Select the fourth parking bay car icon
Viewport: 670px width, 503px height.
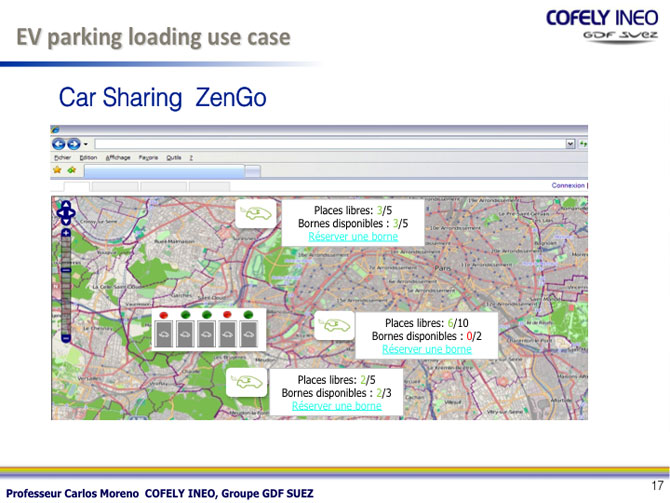coord(227,334)
